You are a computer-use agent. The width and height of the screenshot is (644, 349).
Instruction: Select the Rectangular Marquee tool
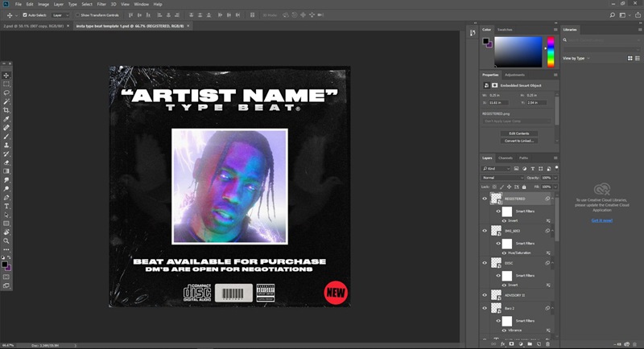coord(6,84)
